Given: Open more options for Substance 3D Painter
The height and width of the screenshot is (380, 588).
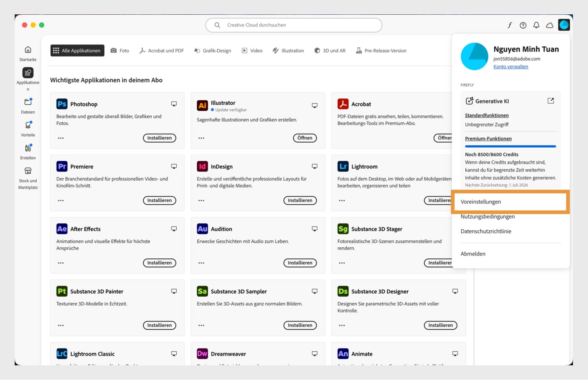Looking at the screenshot, I should tap(61, 326).
